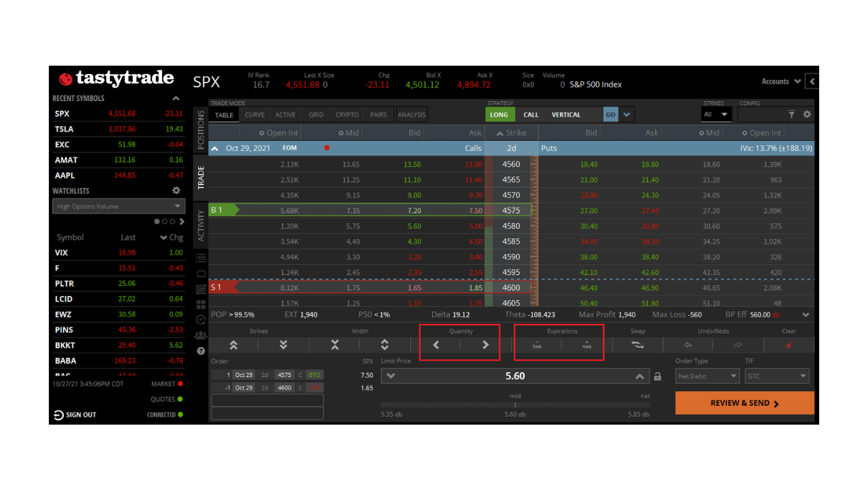
Task: Open the TV video sidebar icon
Action: (201, 273)
